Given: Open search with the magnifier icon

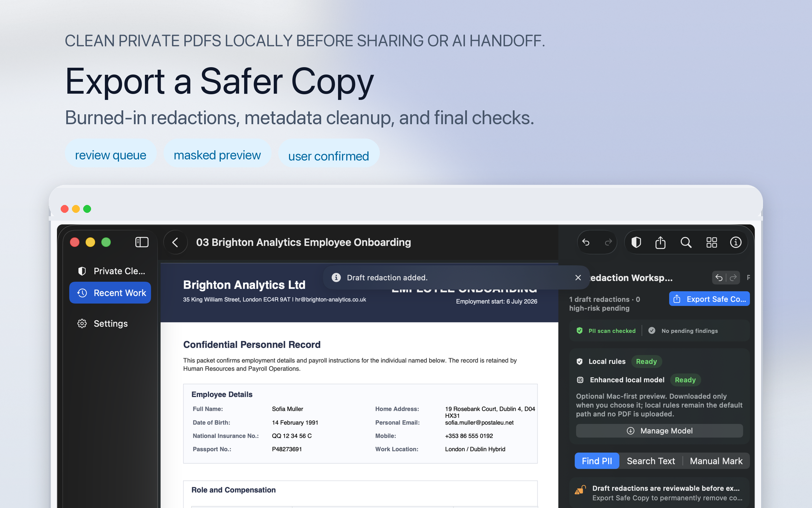Looking at the screenshot, I should coord(686,242).
